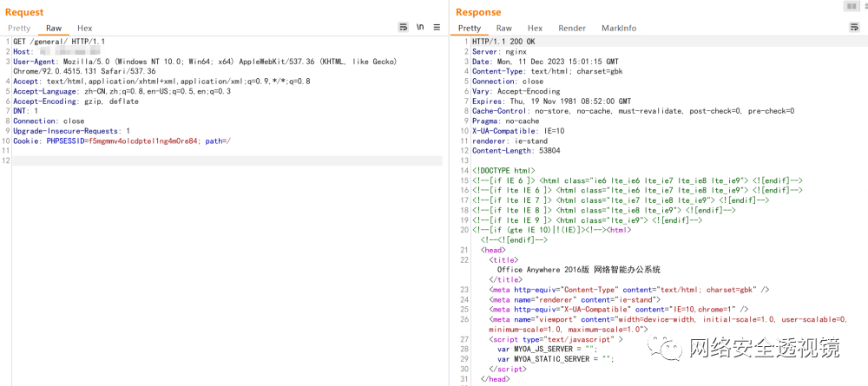Click Connection: close in the Request

pyautogui.click(x=49, y=121)
